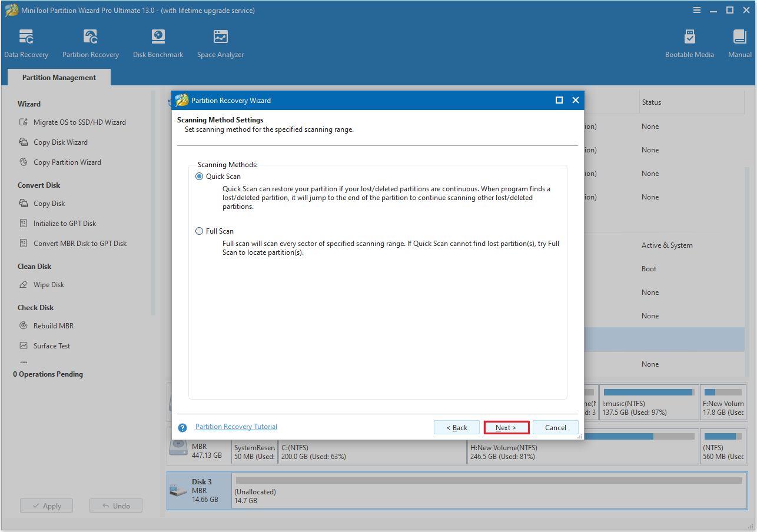Click the Wipe Disk eraser icon
This screenshot has width=757, height=532.
[x=24, y=285]
